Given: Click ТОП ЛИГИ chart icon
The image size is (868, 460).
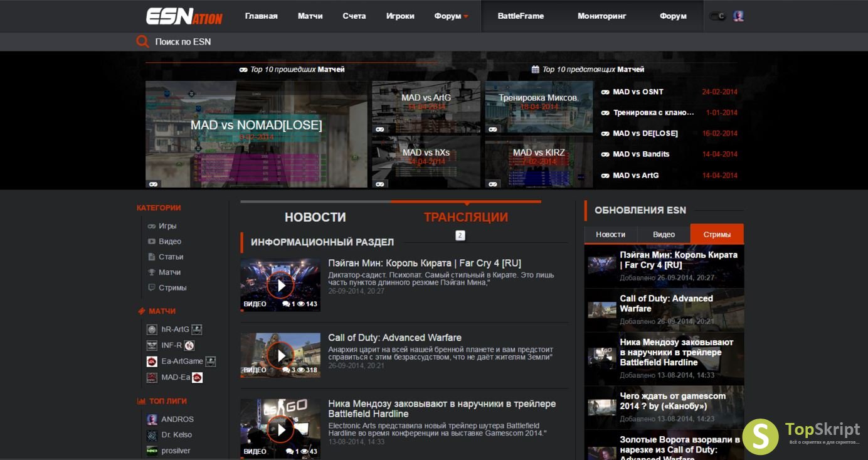Looking at the screenshot, I should (141, 401).
